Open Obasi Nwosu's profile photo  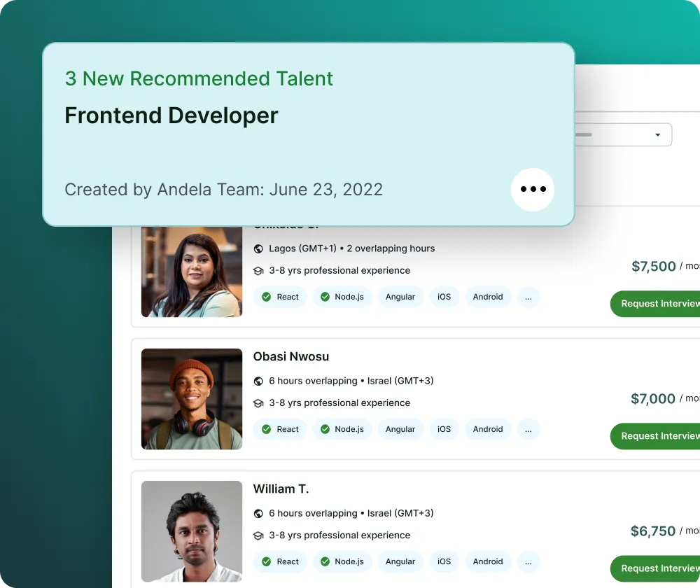(x=192, y=399)
